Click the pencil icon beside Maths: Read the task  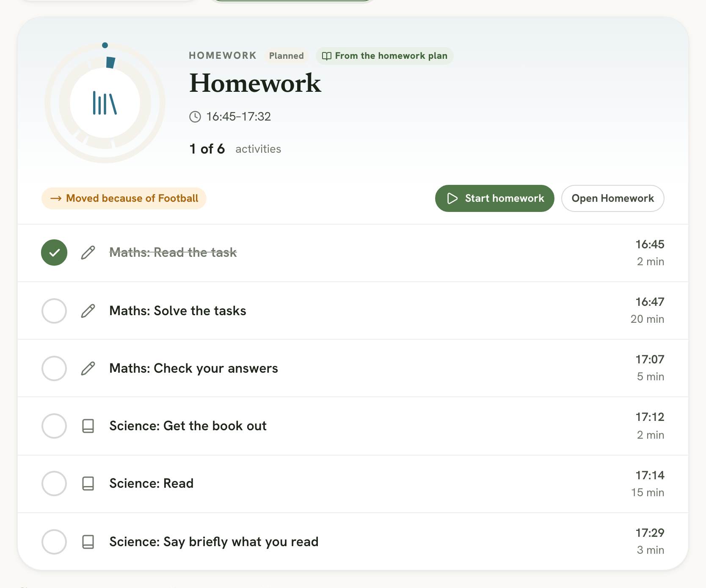point(88,253)
